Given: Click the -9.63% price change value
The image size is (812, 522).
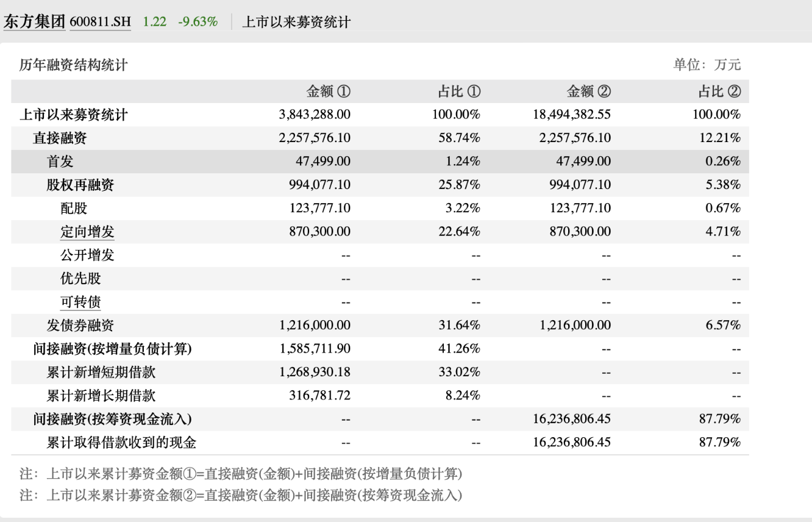Looking at the screenshot, I should pyautogui.click(x=198, y=22).
